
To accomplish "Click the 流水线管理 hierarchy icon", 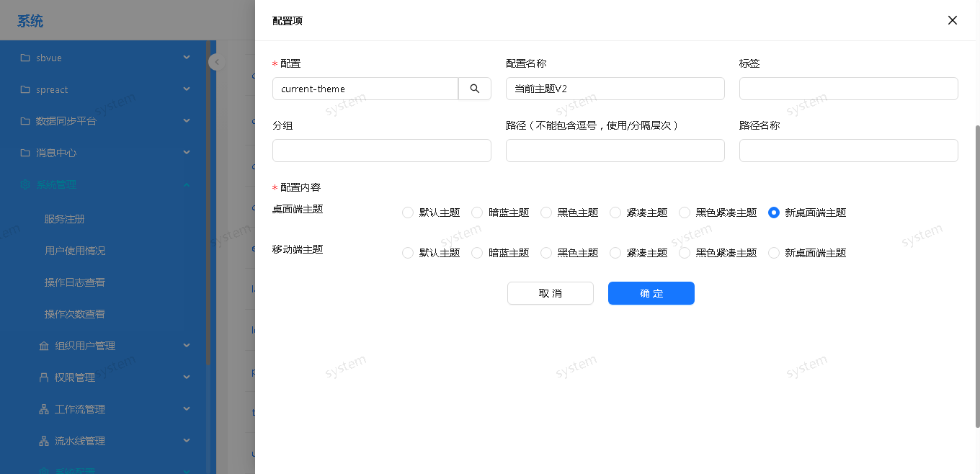I will (x=44, y=441).
